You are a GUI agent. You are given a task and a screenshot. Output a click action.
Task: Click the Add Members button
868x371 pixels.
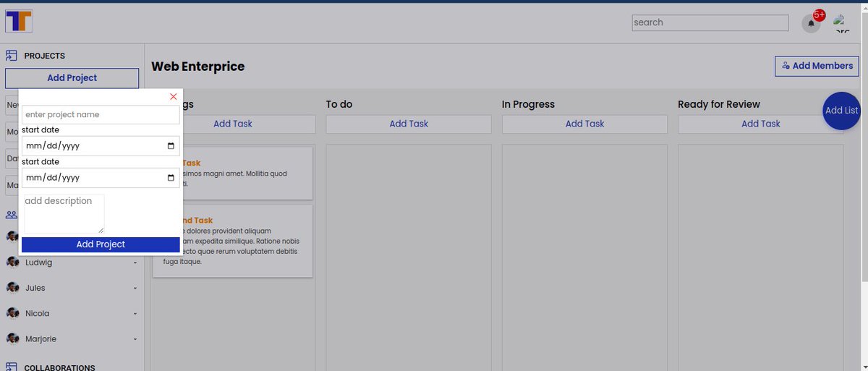(817, 66)
